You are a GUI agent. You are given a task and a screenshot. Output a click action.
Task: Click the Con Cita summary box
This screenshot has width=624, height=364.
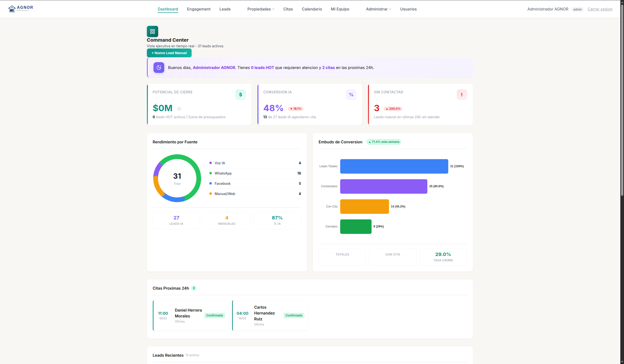[x=392, y=257]
